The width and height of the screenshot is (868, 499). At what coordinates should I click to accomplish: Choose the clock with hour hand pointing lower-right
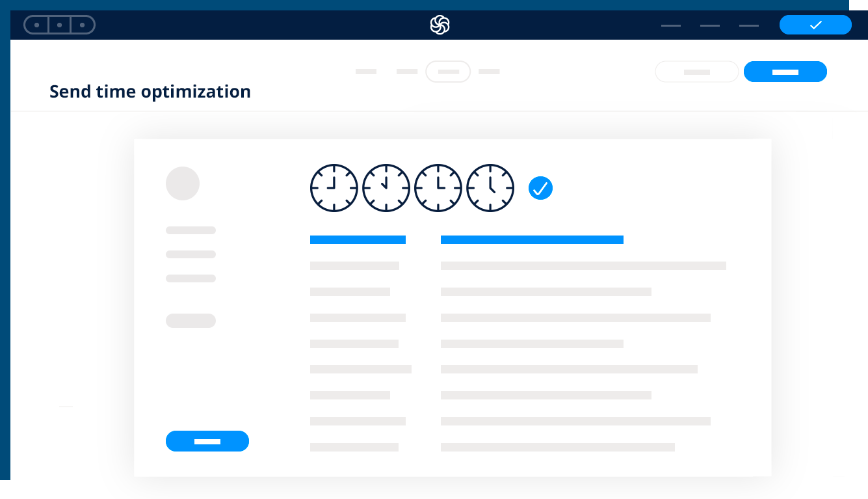click(x=490, y=188)
